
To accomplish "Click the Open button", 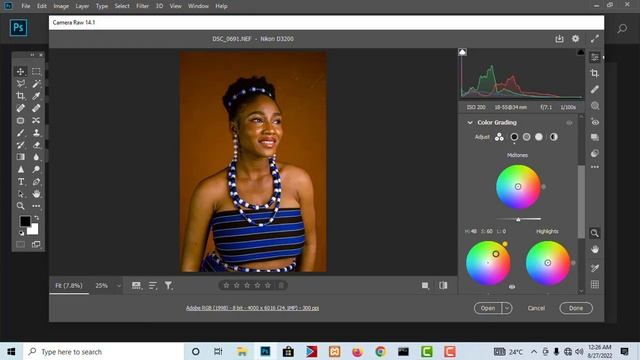I will pos(488,308).
